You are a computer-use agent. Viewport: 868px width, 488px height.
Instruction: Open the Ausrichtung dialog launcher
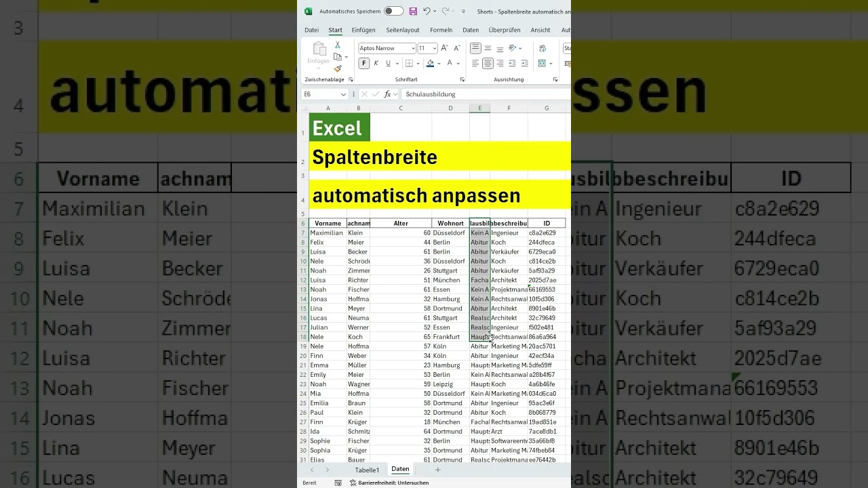coord(555,79)
